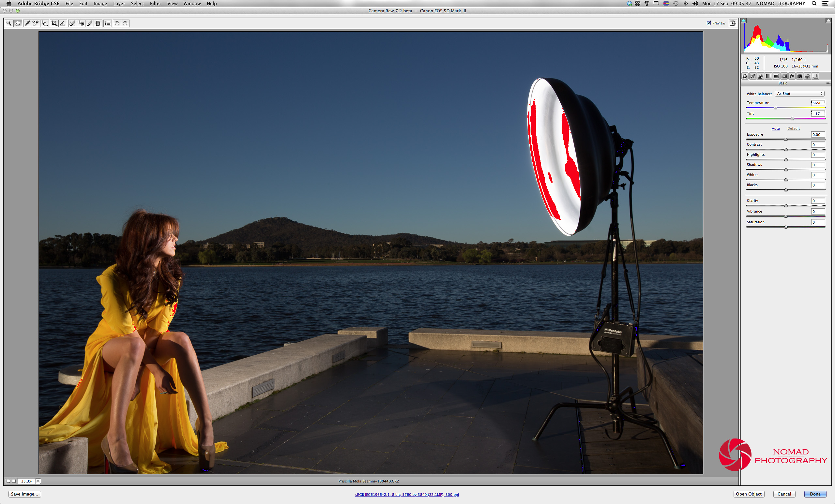The image size is (835, 504).
Task: Open the White Balance dropdown
Action: coord(799,94)
